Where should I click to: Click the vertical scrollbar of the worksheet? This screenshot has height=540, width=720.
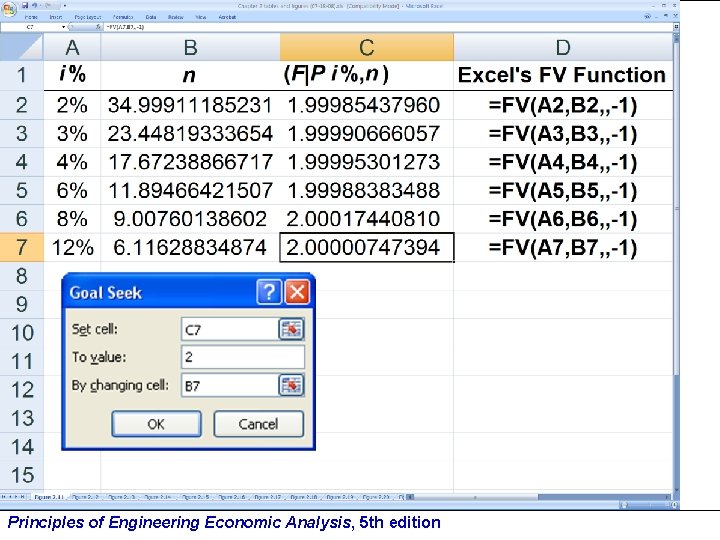pyautogui.click(x=676, y=262)
